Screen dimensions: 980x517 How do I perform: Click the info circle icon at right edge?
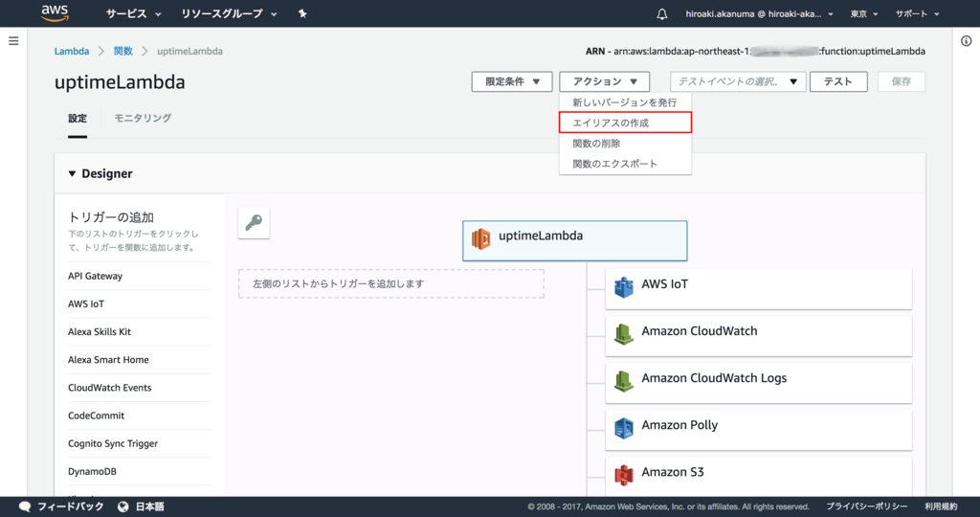tap(967, 41)
